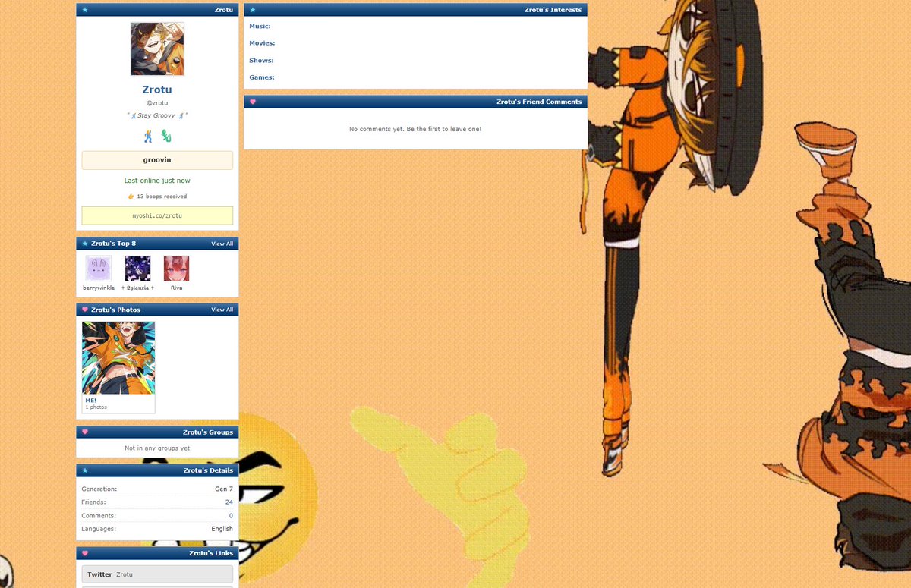Click the heart icon in Zrotu's Groups header
Image resolution: width=911 pixels, height=588 pixels.
click(x=85, y=432)
